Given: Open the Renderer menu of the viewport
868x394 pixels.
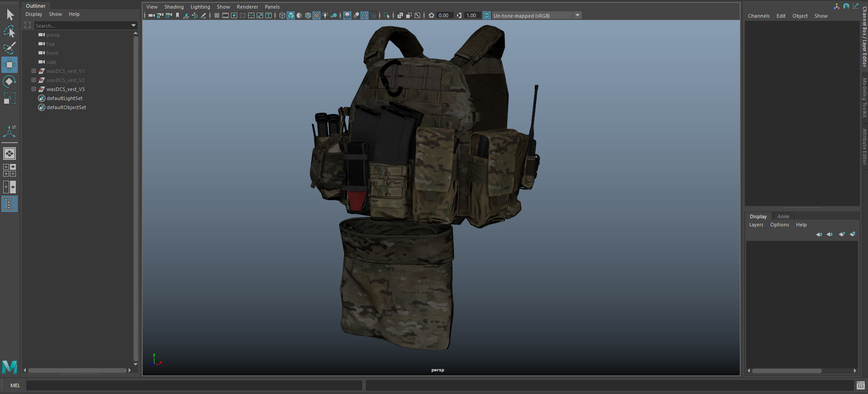Looking at the screenshot, I should pos(247,7).
